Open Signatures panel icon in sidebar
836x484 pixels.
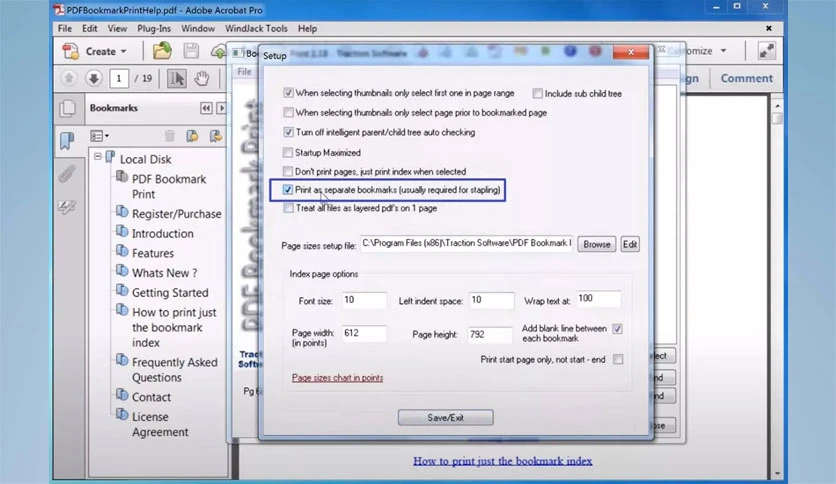[67, 207]
